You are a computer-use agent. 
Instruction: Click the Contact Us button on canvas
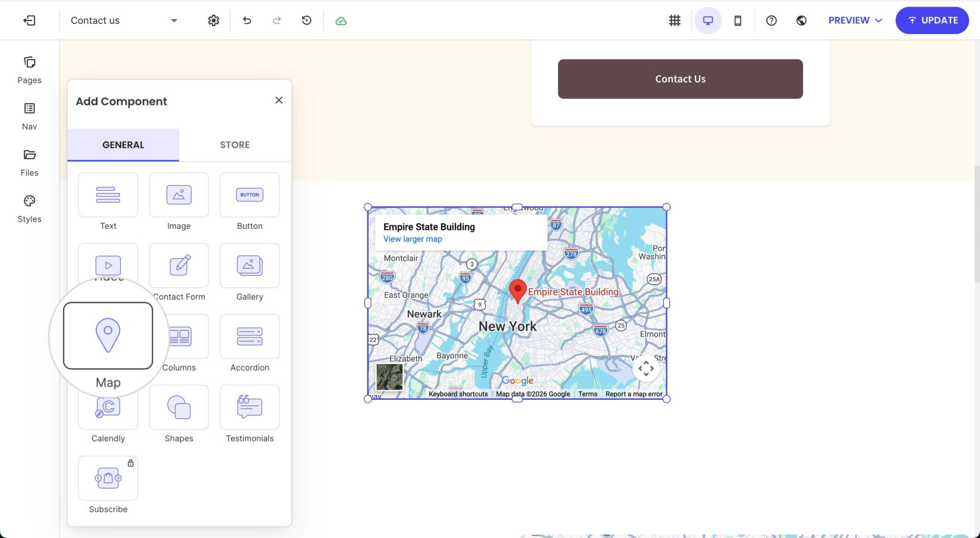click(680, 79)
